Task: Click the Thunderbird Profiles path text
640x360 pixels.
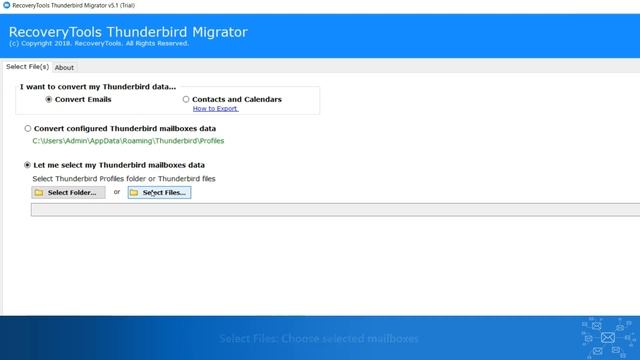Action: [x=128, y=141]
